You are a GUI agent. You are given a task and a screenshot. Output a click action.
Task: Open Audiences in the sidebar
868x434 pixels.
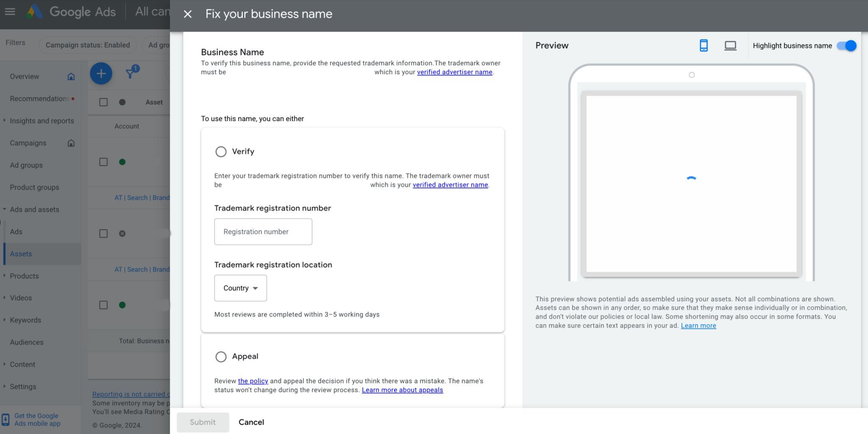[x=27, y=342]
